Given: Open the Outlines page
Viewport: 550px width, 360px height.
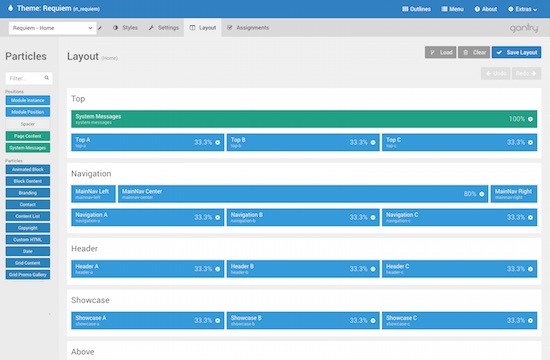Looking at the screenshot, I should coord(416,9).
